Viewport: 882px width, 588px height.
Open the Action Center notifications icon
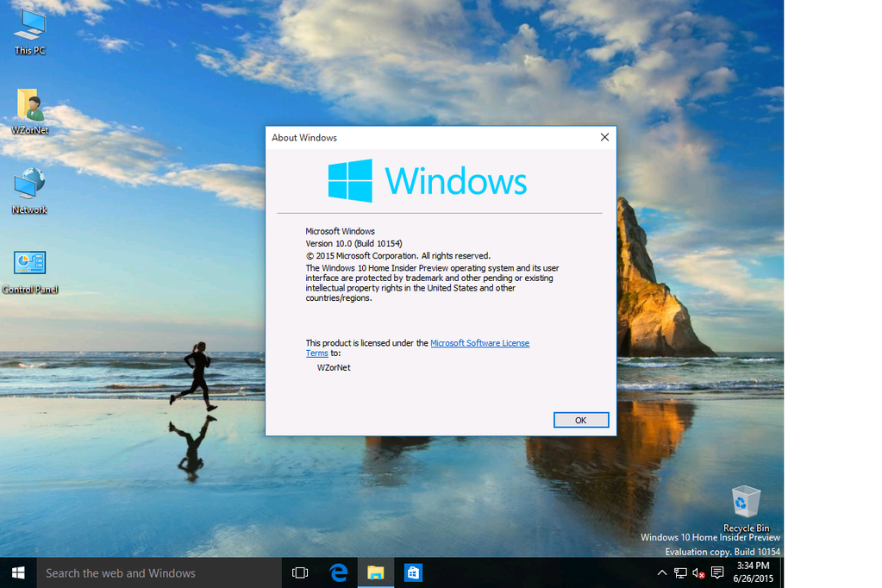[717, 572]
